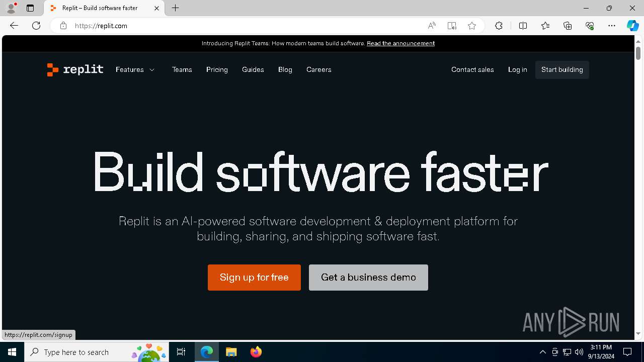Add this page to favorites
The height and width of the screenshot is (362, 644).
[471, 26]
